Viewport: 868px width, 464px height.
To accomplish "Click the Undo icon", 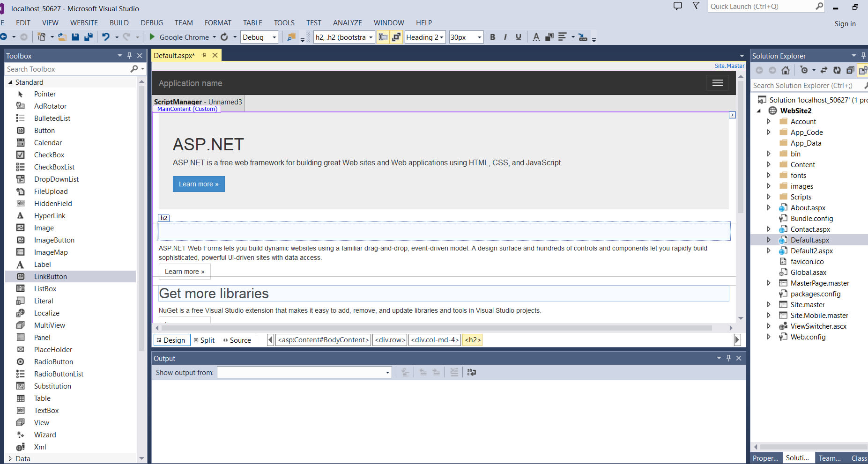I will click(x=106, y=37).
